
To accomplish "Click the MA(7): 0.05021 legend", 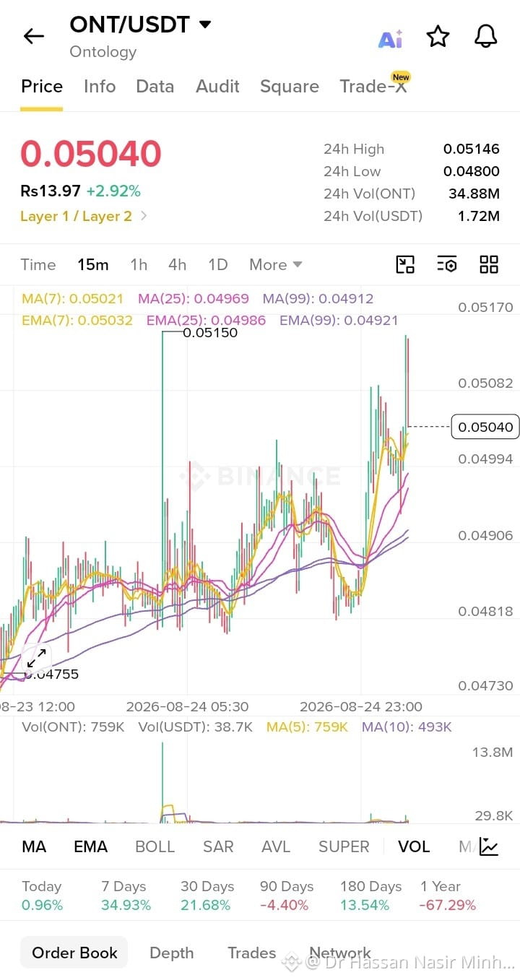I will pos(72,298).
